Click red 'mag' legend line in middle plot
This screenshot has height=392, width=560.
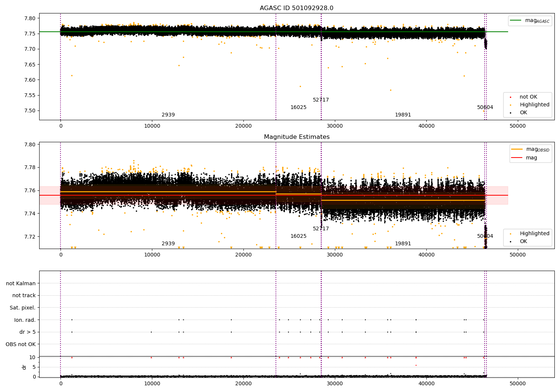pos(517,158)
